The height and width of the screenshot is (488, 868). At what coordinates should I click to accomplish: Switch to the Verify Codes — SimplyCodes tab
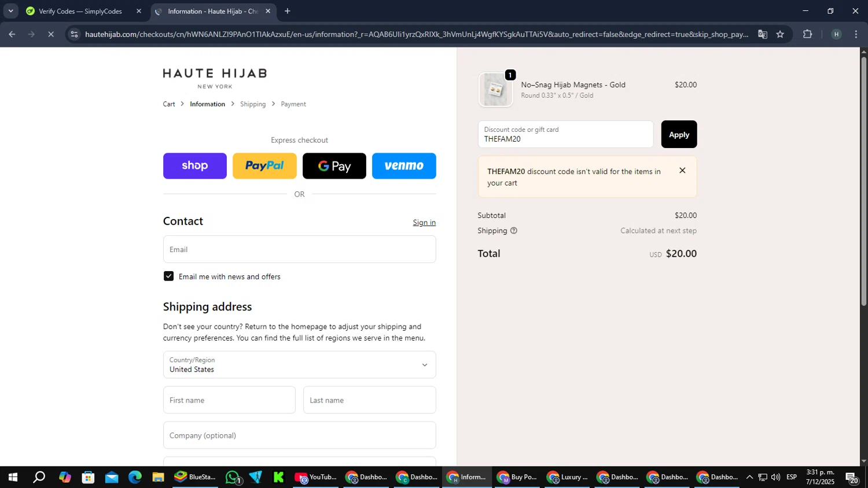pos(80,11)
